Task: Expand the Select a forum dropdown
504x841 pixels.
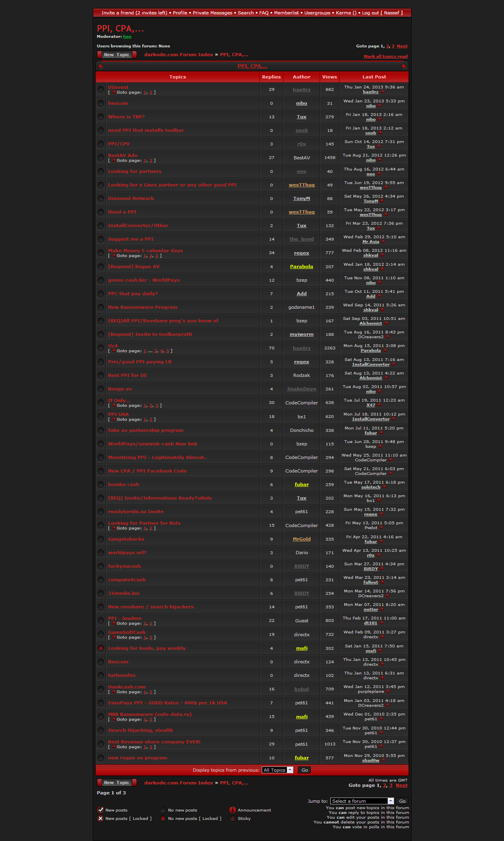Action: click(362, 801)
